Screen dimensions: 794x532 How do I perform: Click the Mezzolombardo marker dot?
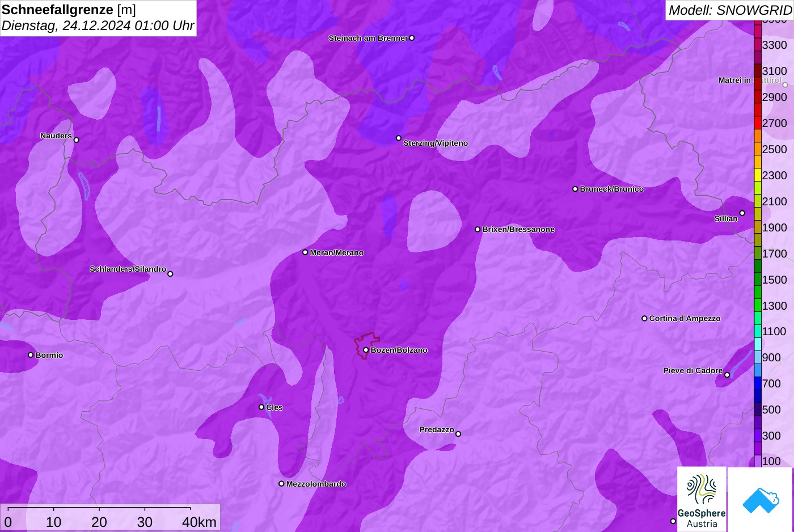(x=281, y=484)
